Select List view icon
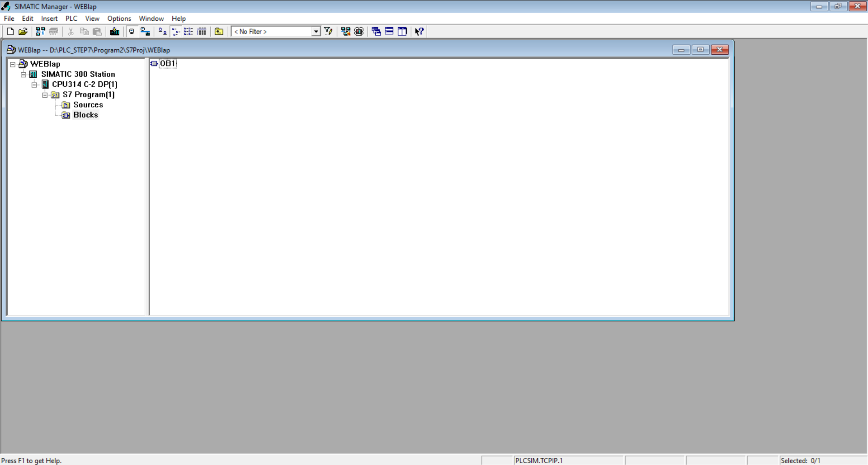Image resolution: width=868 pixels, height=465 pixels. [x=189, y=31]
